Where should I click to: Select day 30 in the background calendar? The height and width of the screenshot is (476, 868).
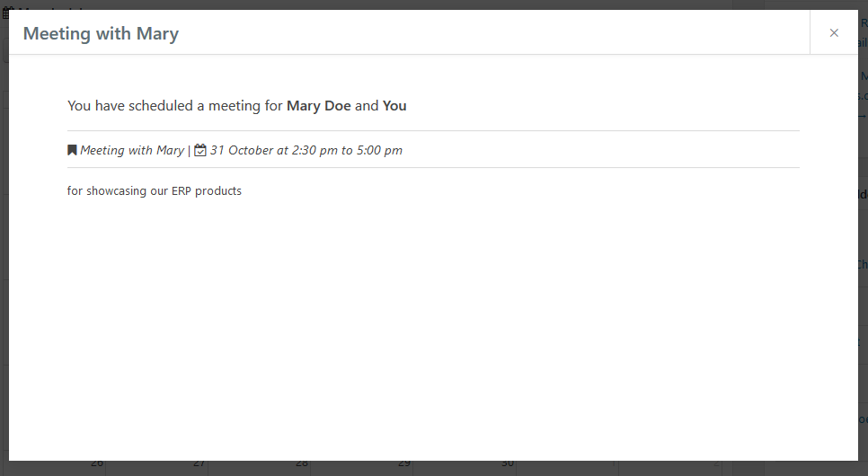(x=508, y=464)
